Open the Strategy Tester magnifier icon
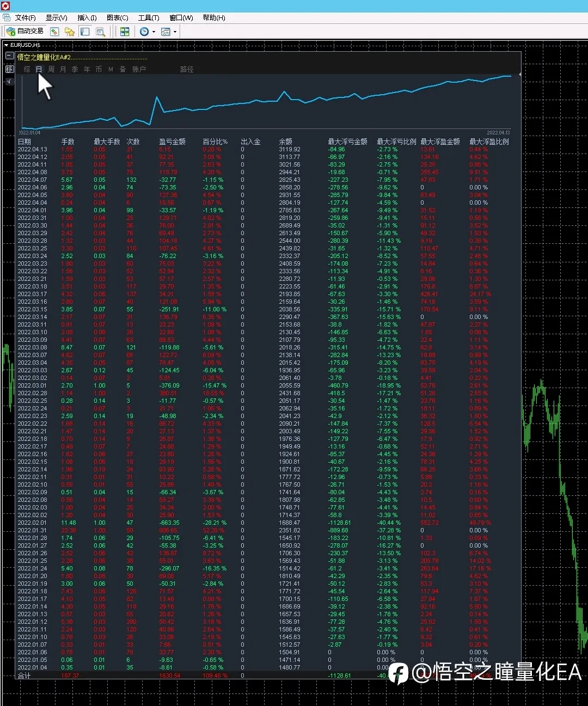Viewport: 588px width, 706px height. (x=100, y=32)
